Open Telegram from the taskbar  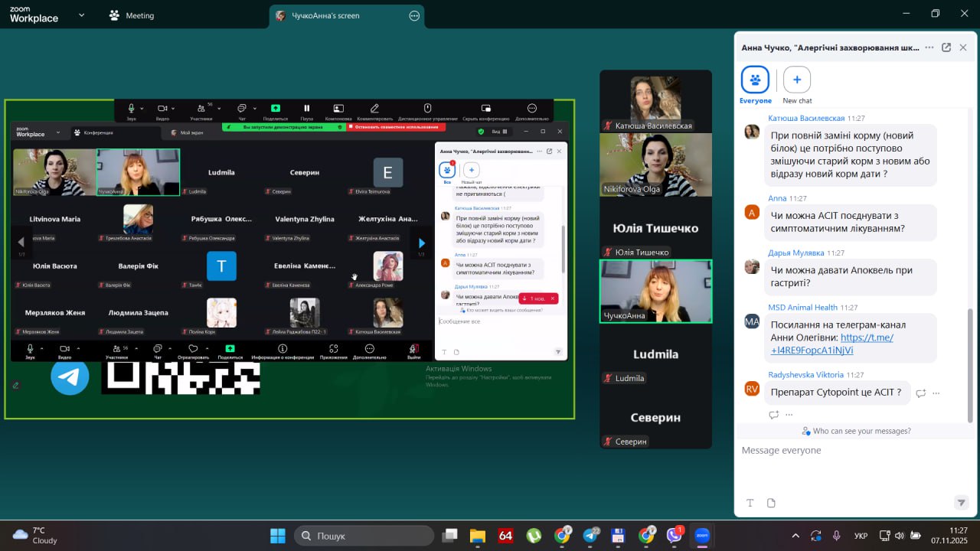(x=590, y=536)
